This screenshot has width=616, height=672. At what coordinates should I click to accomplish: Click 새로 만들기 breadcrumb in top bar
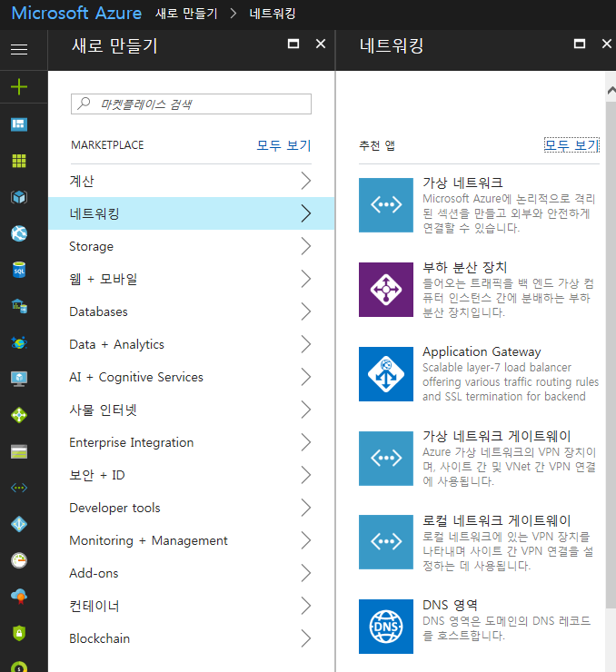click(x=186, y=14)
